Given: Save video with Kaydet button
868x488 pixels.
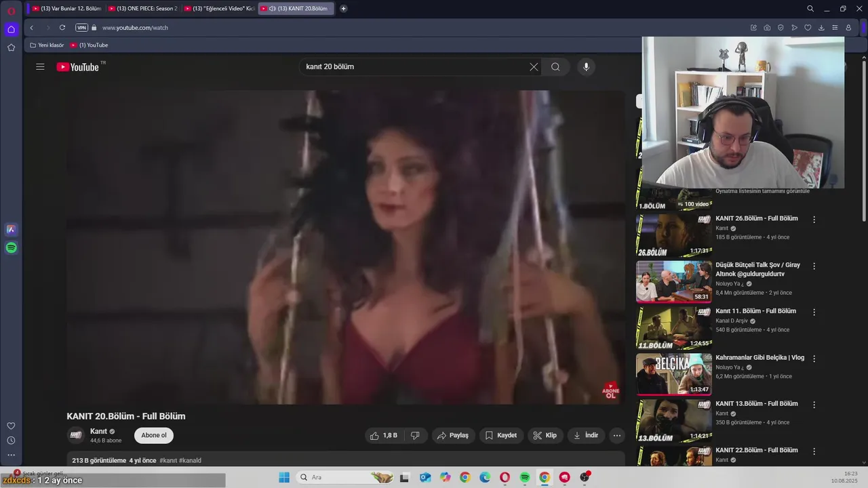Looking at the screenshot, I should [501, 435].
